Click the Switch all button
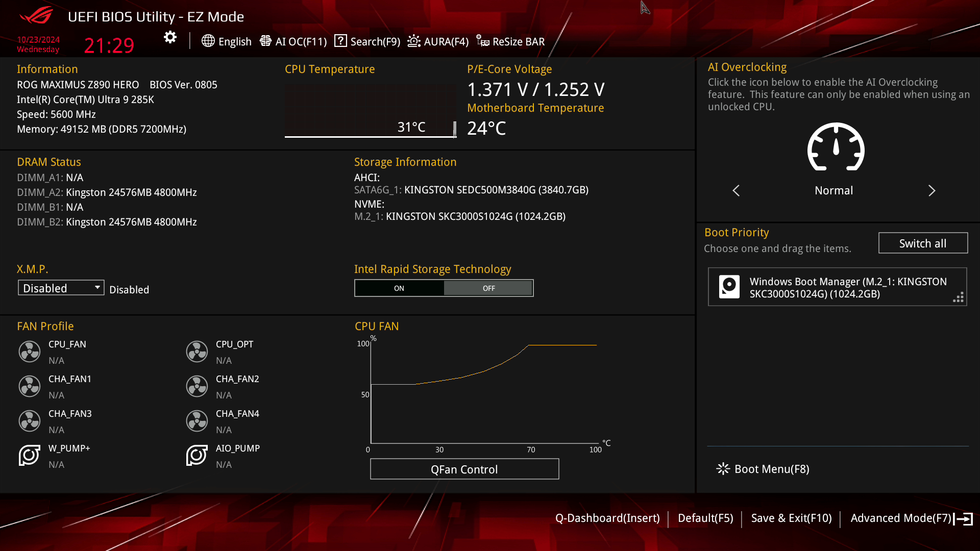This screenshot has height=551, width=980. (x=923, y=243)
